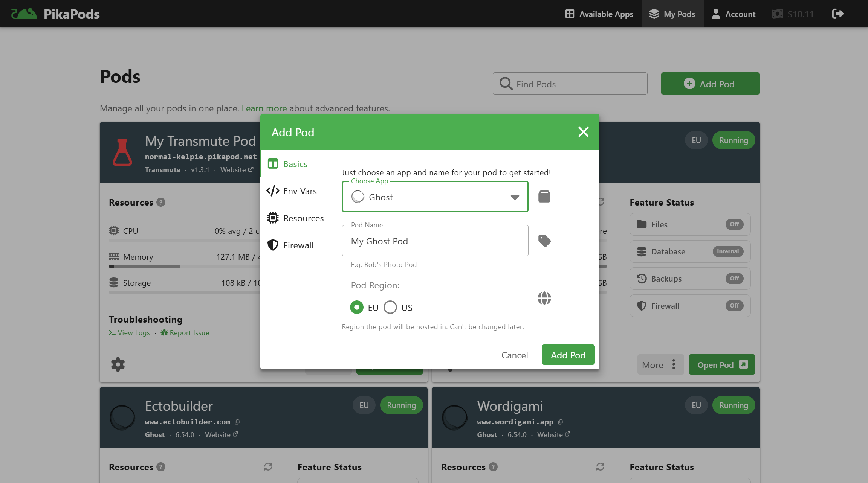Viewport: 868px width, 483px height.
Task: Copy the www.wordigami.app domain
Action: 561,422
